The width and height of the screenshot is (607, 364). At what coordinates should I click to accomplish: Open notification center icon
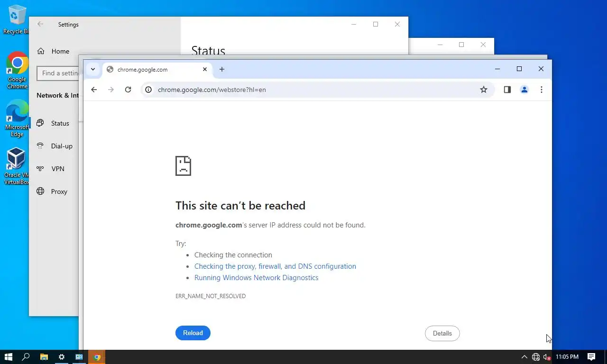(x=591, y=357)
